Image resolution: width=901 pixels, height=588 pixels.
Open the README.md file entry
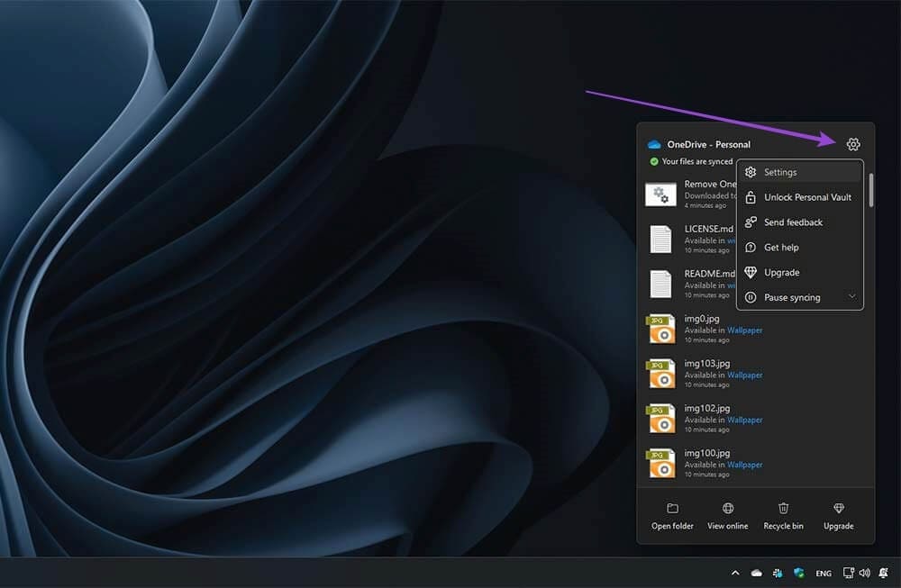[x=690, y=284]
